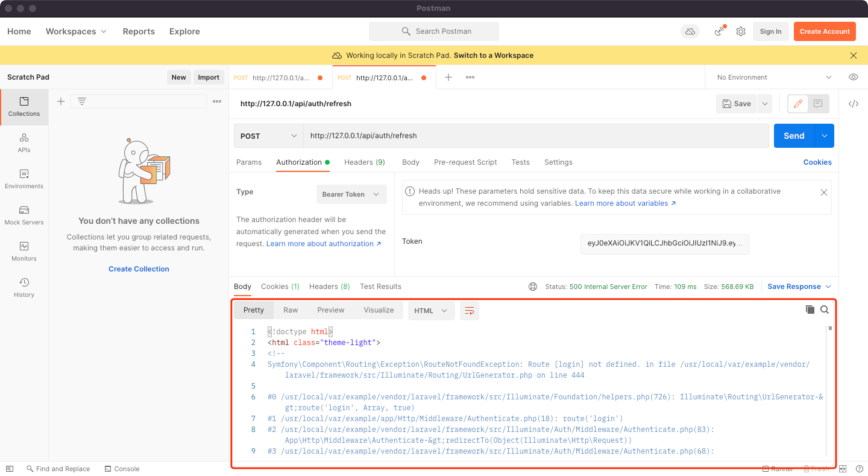Click Create Account button
Viewport: 868px width, 476px height.
coord(825,31)
